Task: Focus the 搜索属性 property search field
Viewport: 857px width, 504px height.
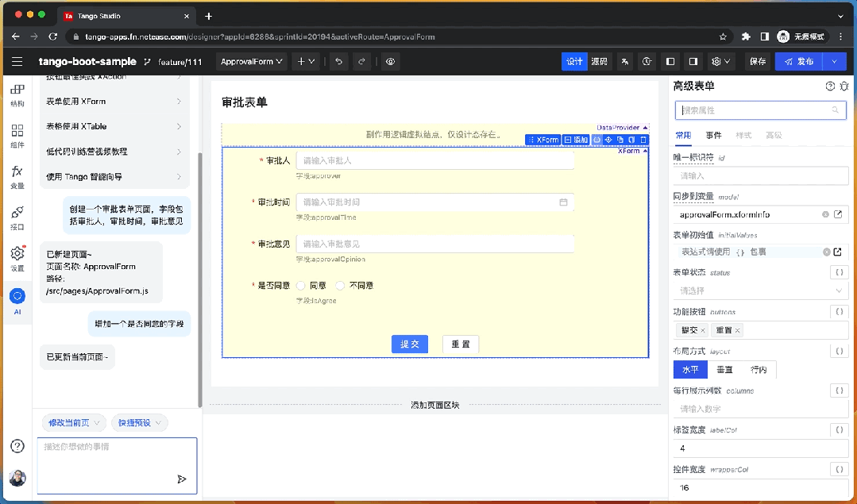Action: point(760,110)
